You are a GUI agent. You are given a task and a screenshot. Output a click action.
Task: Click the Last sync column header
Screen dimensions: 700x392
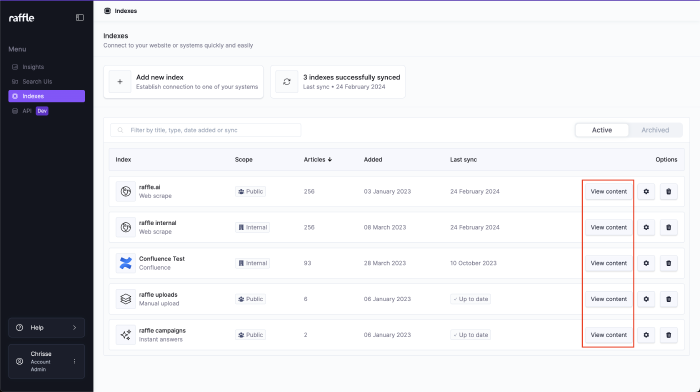click(x=463, y=159)
